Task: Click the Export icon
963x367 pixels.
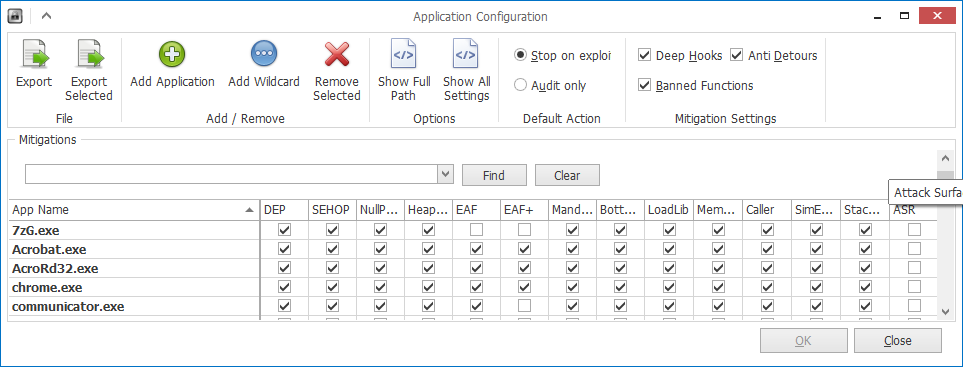Action: click(34, 55)
